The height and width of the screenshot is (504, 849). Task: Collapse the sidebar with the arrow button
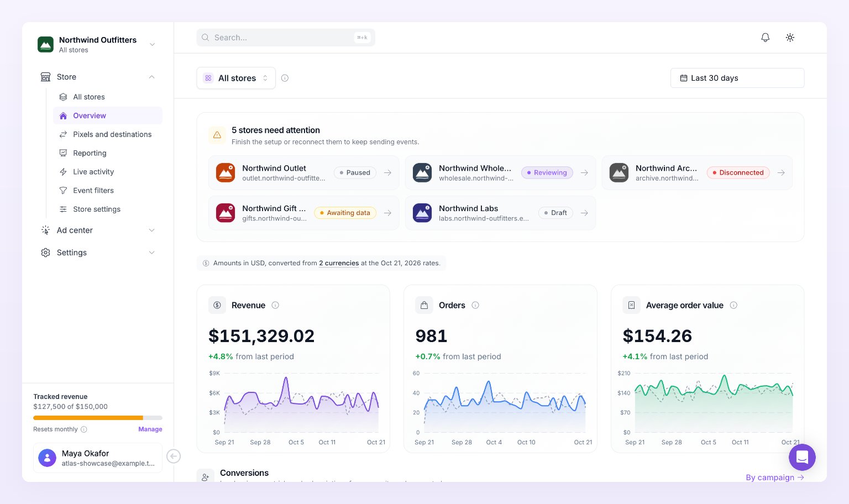(174, 456)
